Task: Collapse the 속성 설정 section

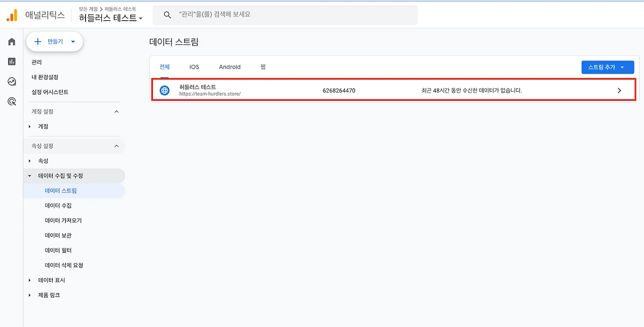Action: [x=117, y=146]
